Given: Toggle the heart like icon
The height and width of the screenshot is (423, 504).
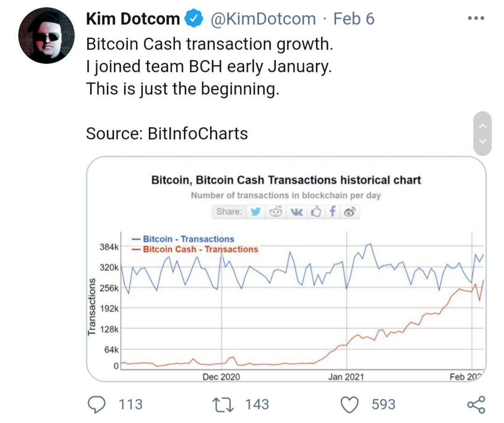Looking at the screenshot, I should coord(350,405).
